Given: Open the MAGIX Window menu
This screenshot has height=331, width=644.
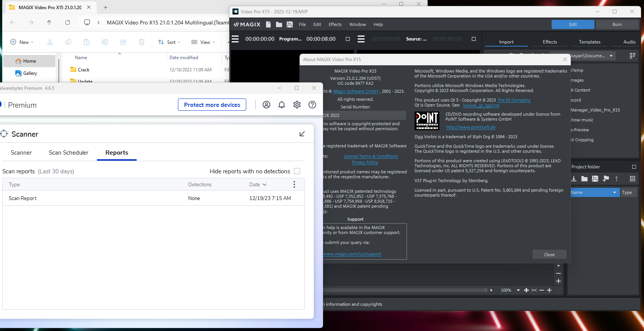Looking at the screenshot, I should click(358, 24).
